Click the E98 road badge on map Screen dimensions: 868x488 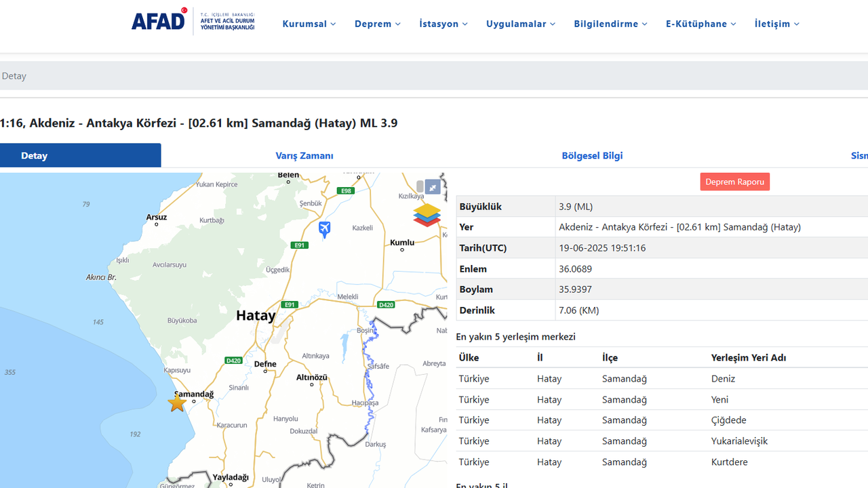click(347, 191)
